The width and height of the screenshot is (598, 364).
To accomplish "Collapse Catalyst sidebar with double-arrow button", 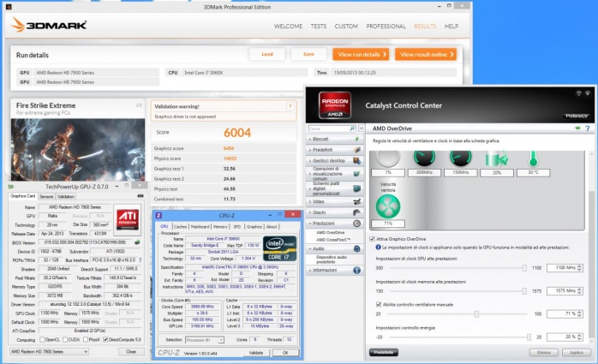I will pyautogui.click(x=362, y=128).
